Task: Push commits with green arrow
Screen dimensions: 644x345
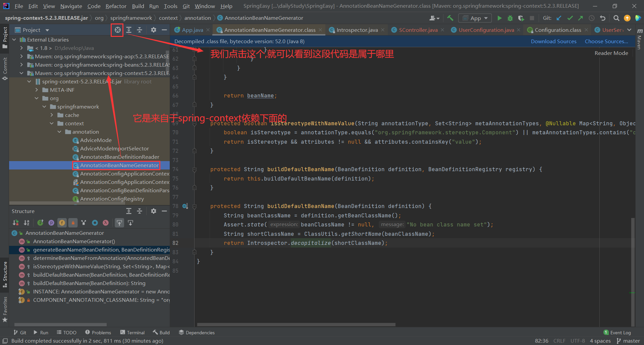Action: [x=581, y=18]
